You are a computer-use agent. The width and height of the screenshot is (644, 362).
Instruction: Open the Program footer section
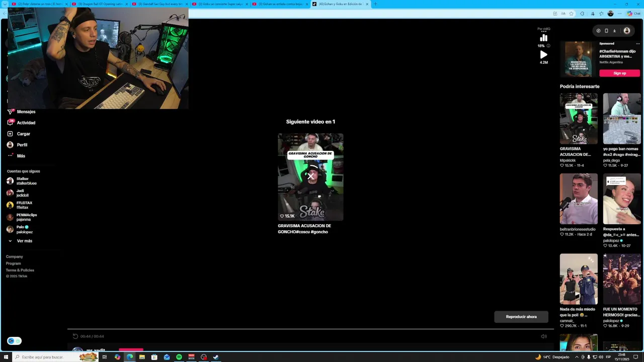[14, 263]
